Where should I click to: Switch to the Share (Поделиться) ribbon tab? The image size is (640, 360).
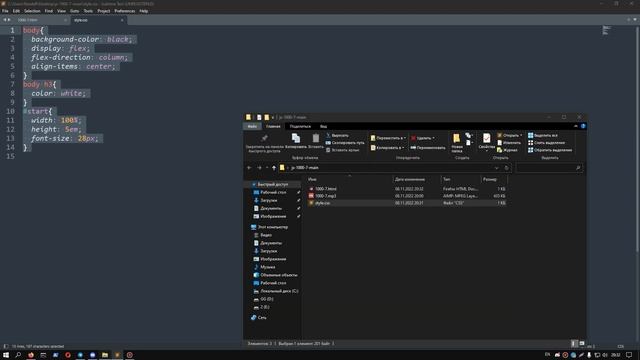tap(300, 127)
